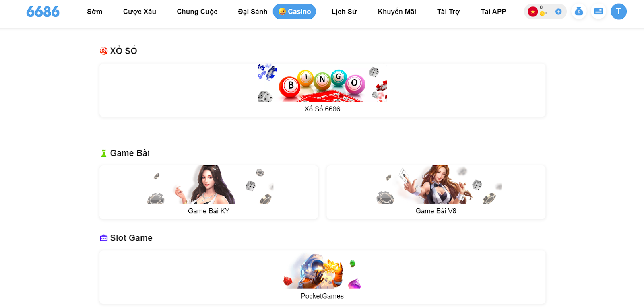Open the Sớm menu item

[95, 12]
